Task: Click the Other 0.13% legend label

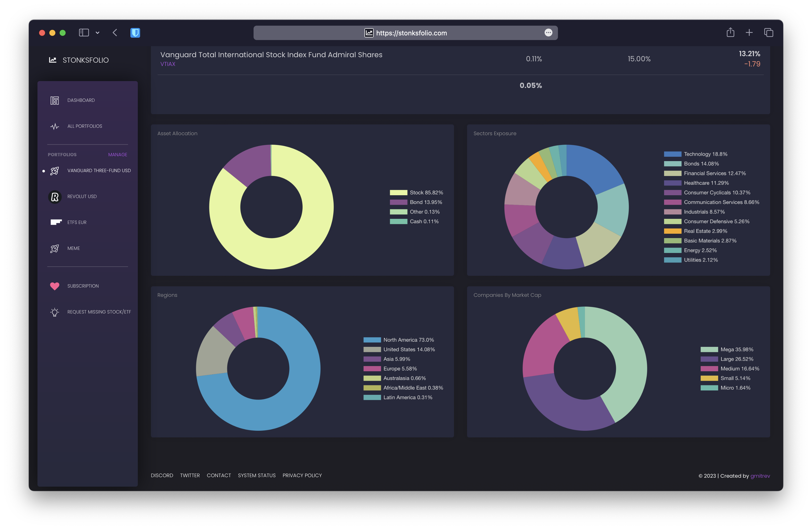Action: tap(425, 212)
